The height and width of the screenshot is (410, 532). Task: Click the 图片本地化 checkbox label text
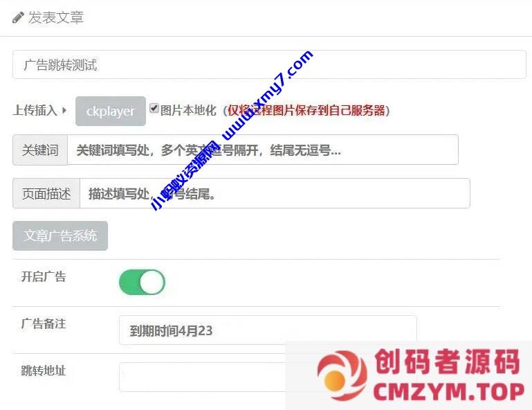click(188, 110)
